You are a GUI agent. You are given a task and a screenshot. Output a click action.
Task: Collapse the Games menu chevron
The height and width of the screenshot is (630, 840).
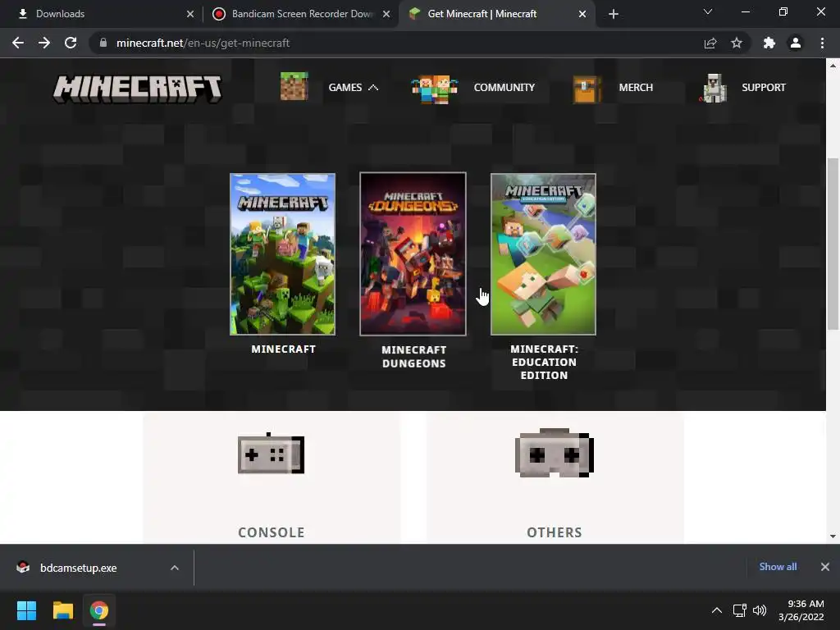click(x=373, y=87)
